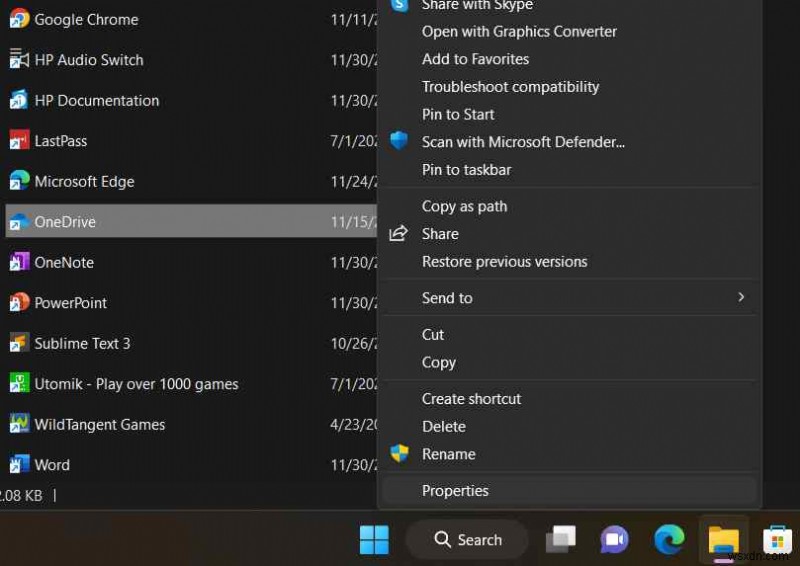Click the Share arrow icon in menu
800x566 pixels.
398,233
